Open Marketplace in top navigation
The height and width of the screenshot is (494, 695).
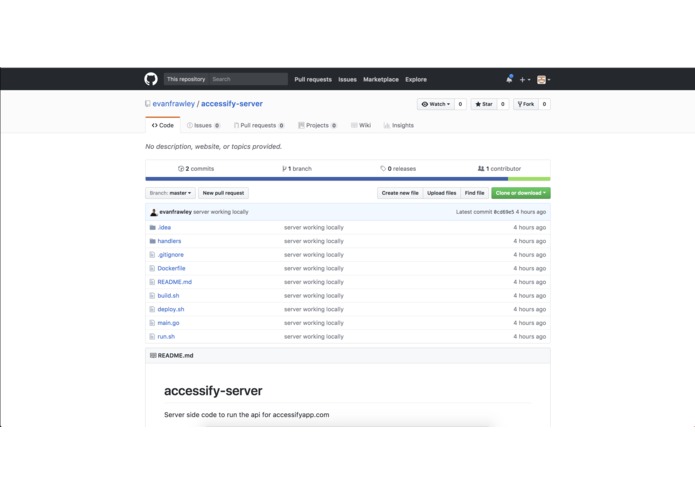[x=381, y=80]
